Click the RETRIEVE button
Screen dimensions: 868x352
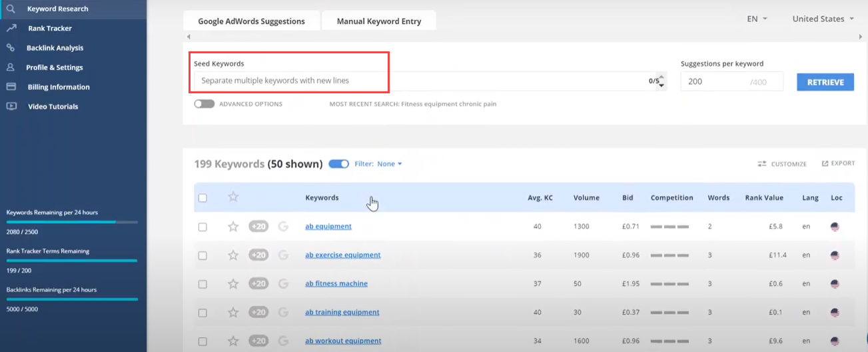[825, 82]
